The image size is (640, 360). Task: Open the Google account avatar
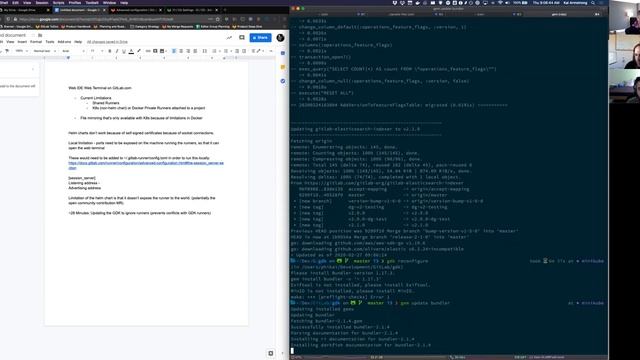point(280,38)
